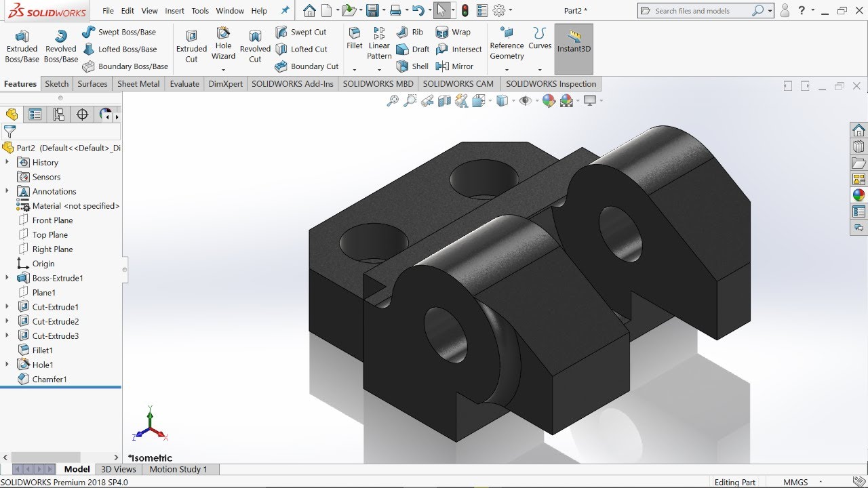Screen dimensions: 868x488
Task: Open the Motion Study 1 tab
Action: [178, 469]
